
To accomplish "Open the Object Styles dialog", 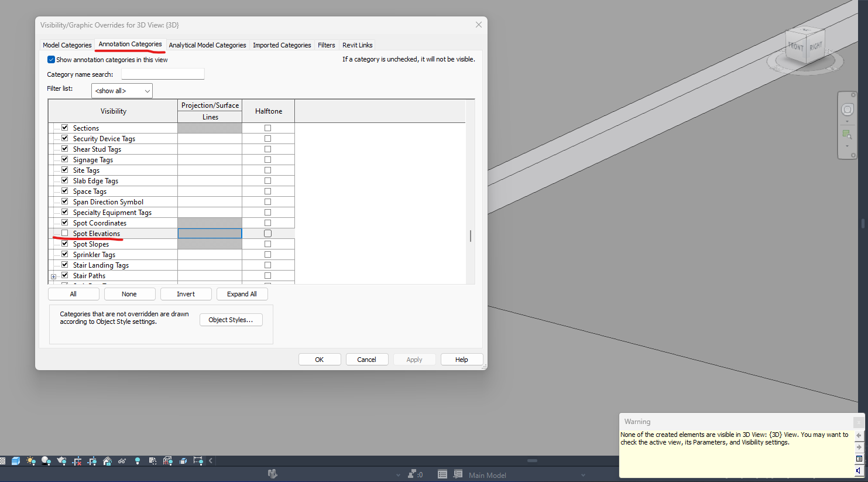I will (231, 320).
